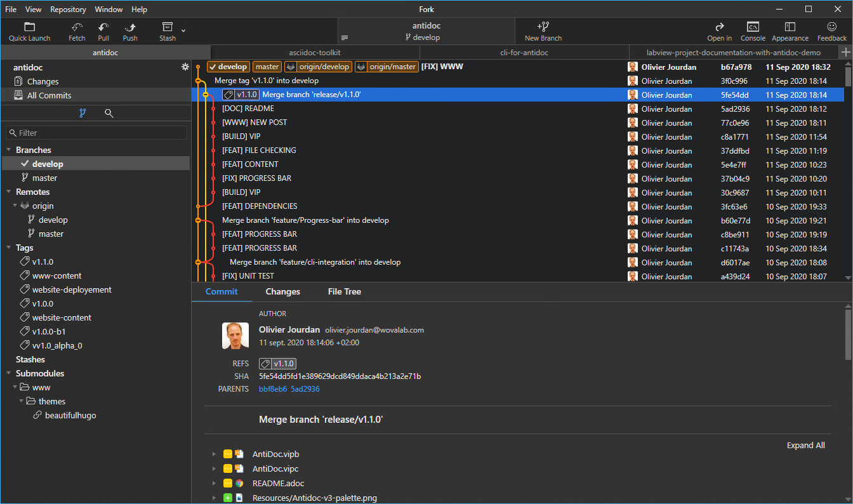Open the File menu
The height and width of the screenshot is (504, 853).
(x=11, y=10)
